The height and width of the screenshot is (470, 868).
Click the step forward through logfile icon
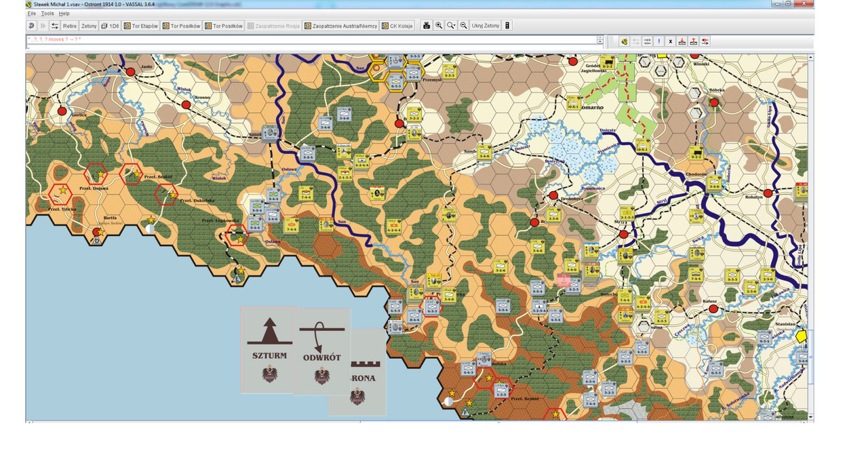43,26
